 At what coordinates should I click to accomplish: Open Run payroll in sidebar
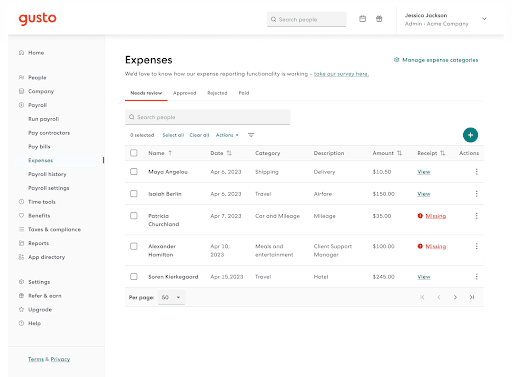(x=43, y=119)
